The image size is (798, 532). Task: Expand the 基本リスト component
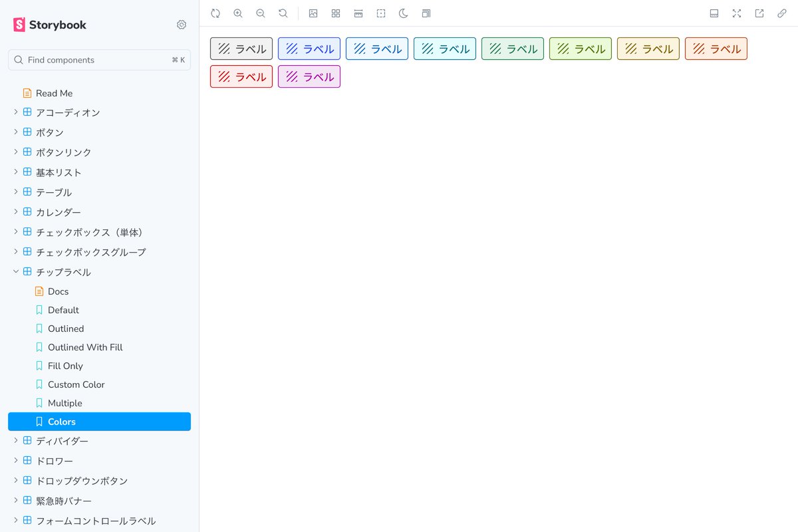[99, 172]
